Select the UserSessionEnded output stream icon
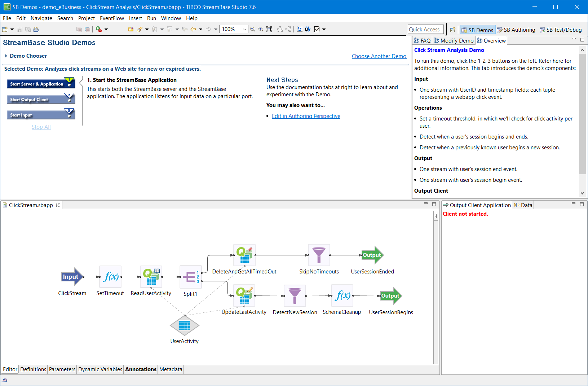Screen dimensions: 588x386 (372, 255)
